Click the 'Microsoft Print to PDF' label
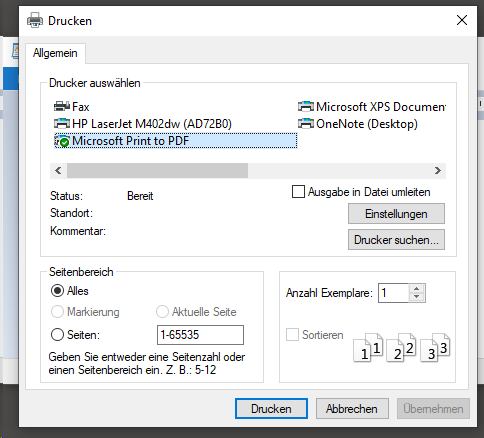 click(131, 141)
